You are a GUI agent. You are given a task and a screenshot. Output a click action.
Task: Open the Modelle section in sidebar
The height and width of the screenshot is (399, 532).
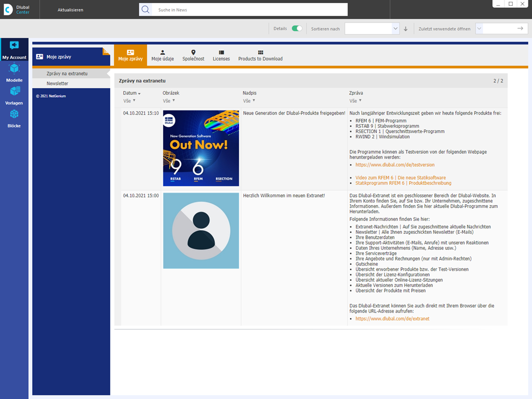(14, 73)
